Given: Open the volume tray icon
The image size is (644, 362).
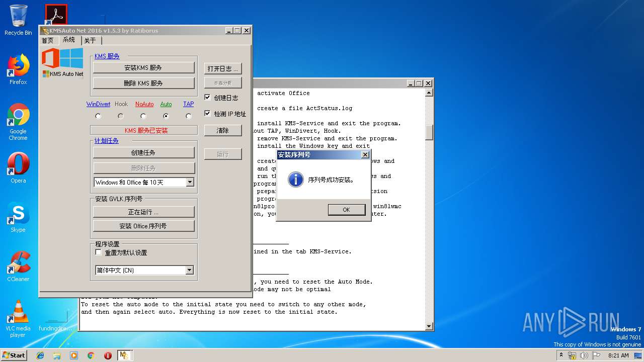Looking at the screenshot, I should [x=584, y=355].
